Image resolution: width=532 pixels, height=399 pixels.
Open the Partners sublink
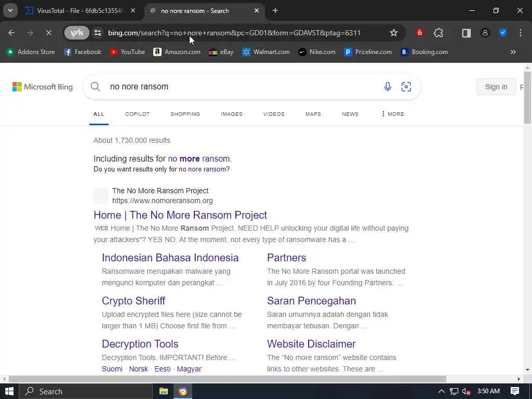click(x=286, y=258)
